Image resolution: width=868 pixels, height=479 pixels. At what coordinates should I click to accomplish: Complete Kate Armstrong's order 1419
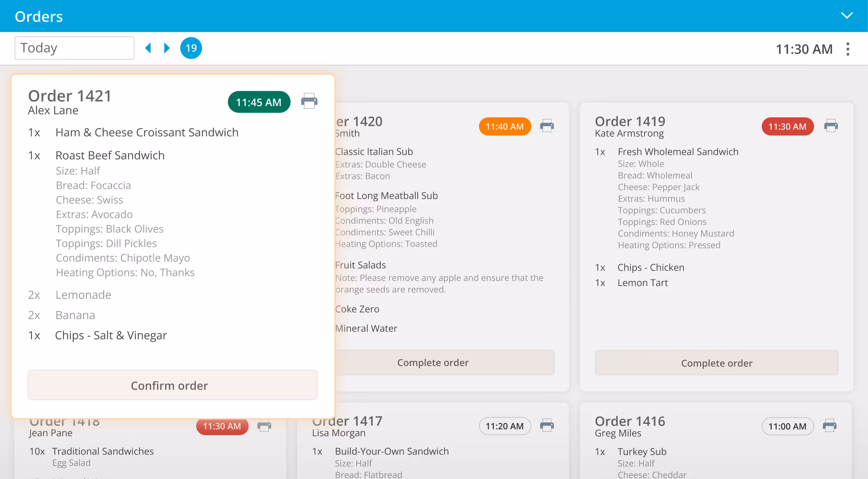coord(716,363)
